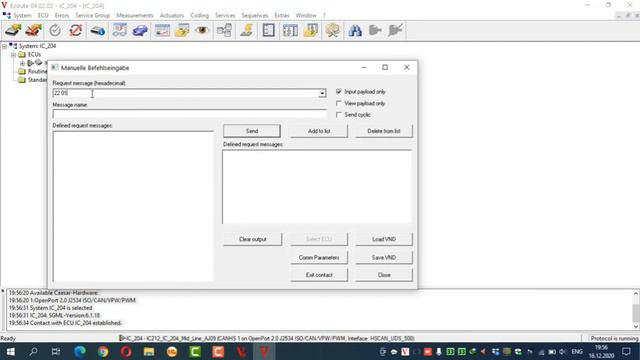Click the blue car toolbar icon
Image resolution: width=640 pixels, height=360 pixels.
click(140, 31)
